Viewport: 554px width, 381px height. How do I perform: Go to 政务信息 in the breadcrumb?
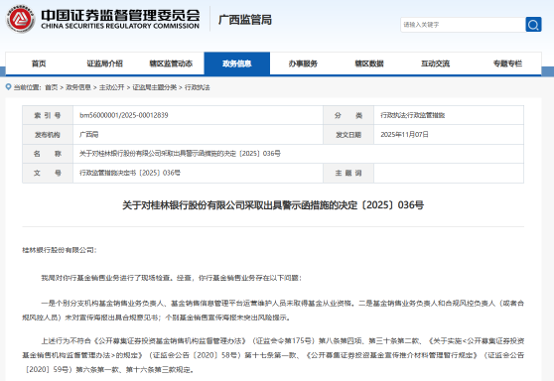coord(78,87)
